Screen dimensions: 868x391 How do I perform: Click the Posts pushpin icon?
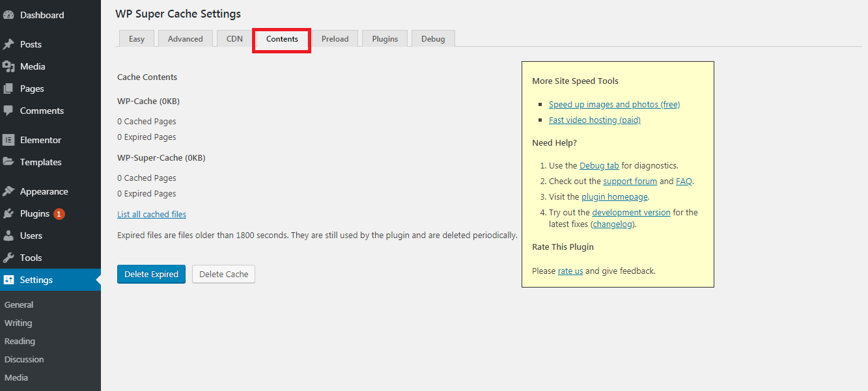pyautogui.click(x=9, y=44)
